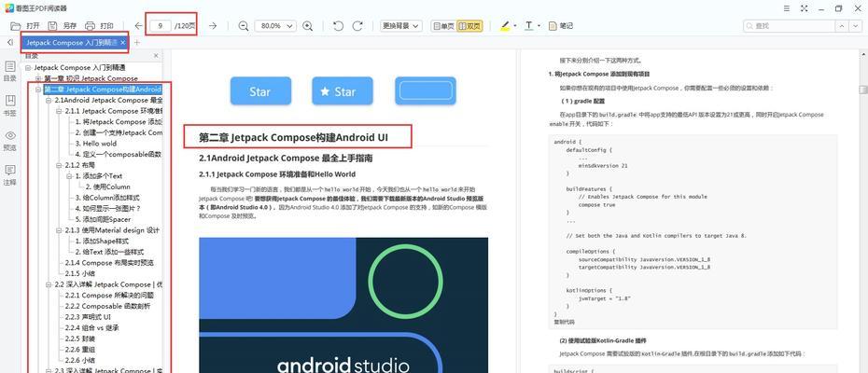Click the page number input field
The width and height of the screenshot is (868, 373).
pos(160,26)
